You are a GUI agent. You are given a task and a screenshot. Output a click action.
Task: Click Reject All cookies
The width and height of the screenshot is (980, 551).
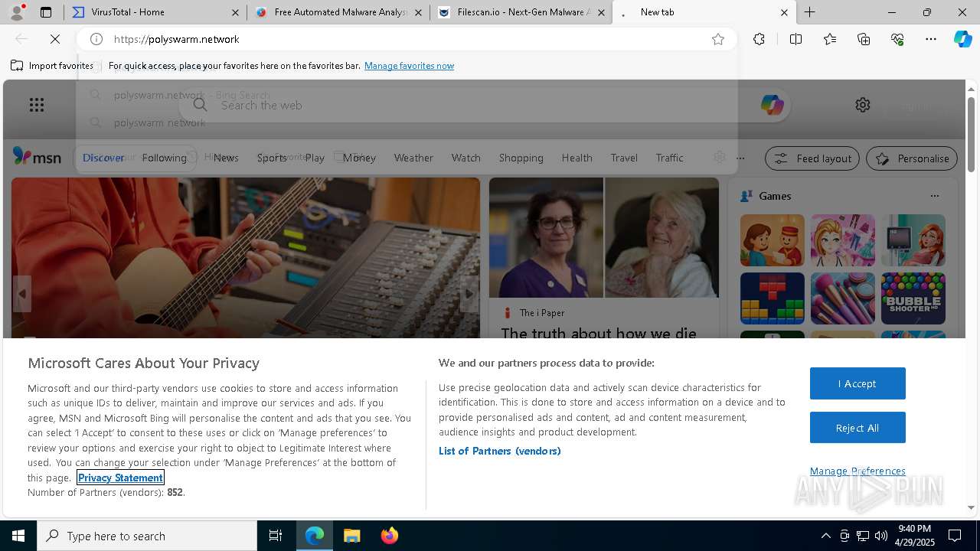[857, 428]
